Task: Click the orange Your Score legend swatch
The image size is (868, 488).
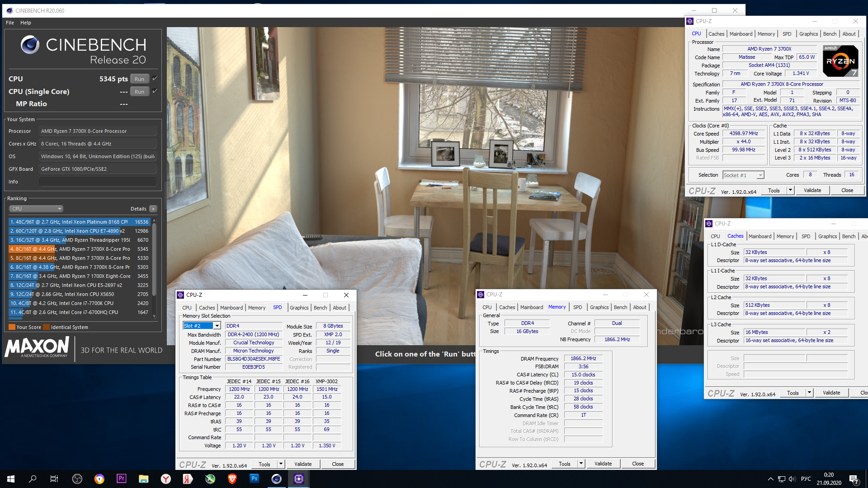Action: pyautogui.click(x=12, y=327)
